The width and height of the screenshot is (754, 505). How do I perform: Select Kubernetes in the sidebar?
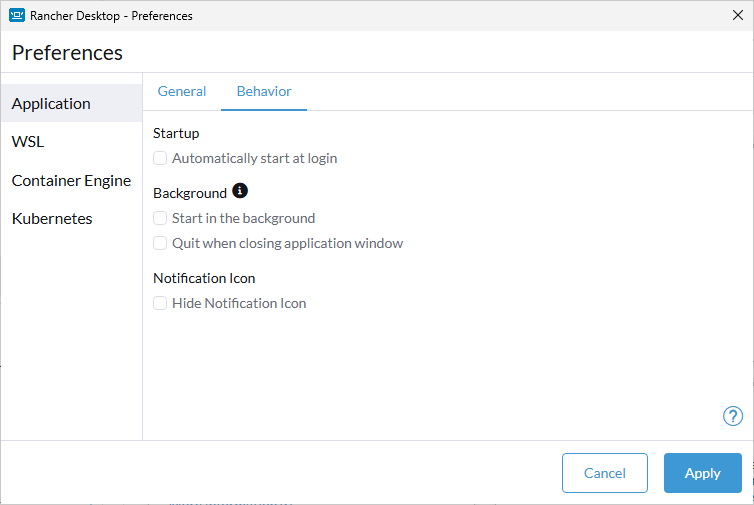coord(52,219)
